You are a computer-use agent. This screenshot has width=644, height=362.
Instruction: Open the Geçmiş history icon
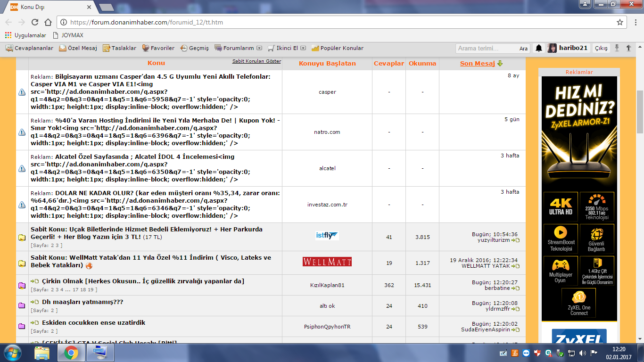(x=184, y=48)
